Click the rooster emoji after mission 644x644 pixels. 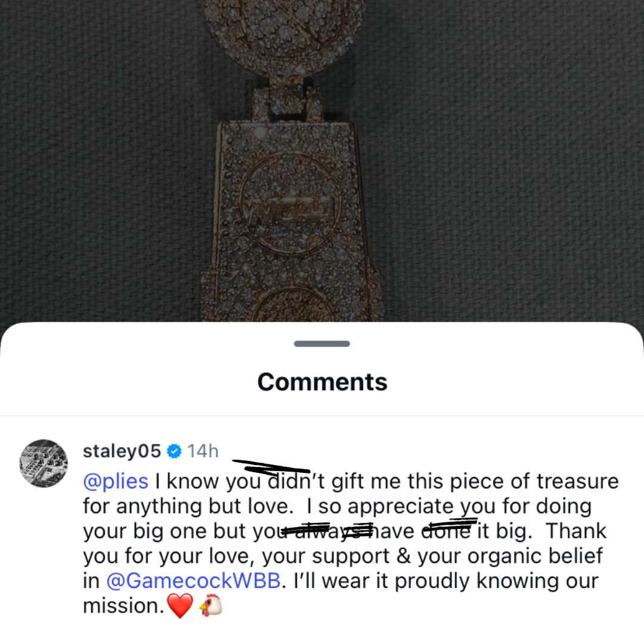(x=210, y=605)
